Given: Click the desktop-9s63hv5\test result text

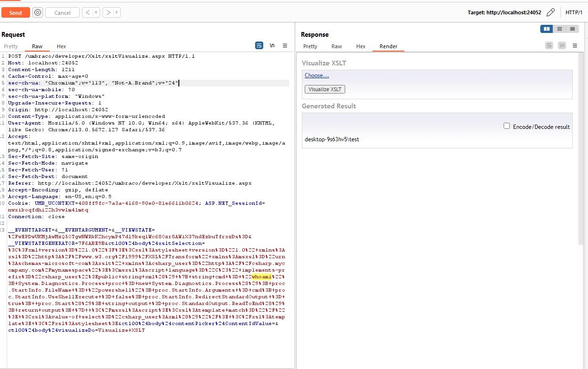Looking at the screenshot, I should [x=332, y=139].
